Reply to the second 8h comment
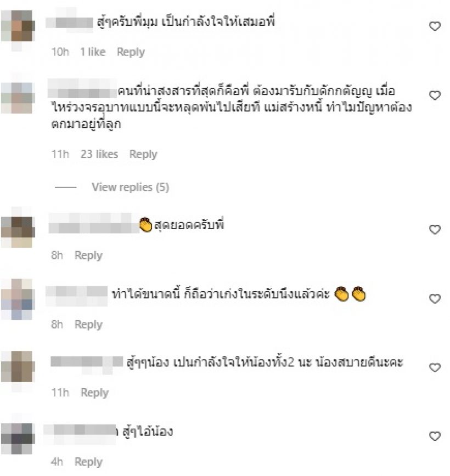Screen dimensions: 450x476 (88, 325)
